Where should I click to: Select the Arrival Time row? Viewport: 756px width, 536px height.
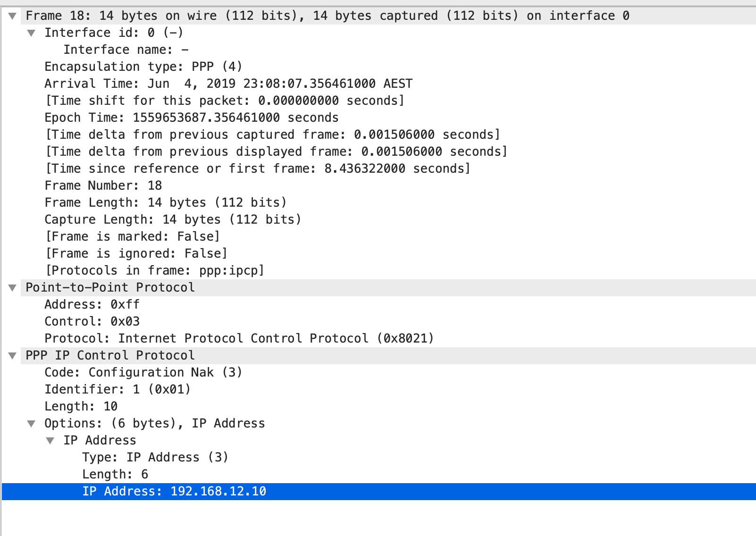point(228,84)
